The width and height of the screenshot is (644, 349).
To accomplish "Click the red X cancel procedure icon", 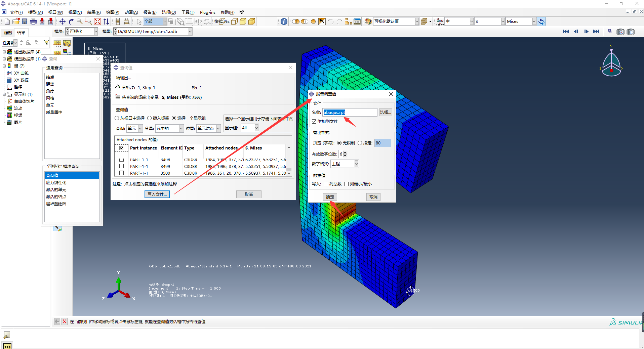I will tap(65, 321).
